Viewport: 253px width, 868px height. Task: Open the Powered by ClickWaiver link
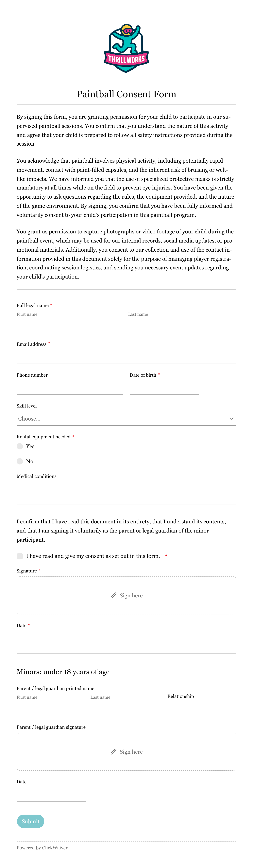tap(42, 848)
